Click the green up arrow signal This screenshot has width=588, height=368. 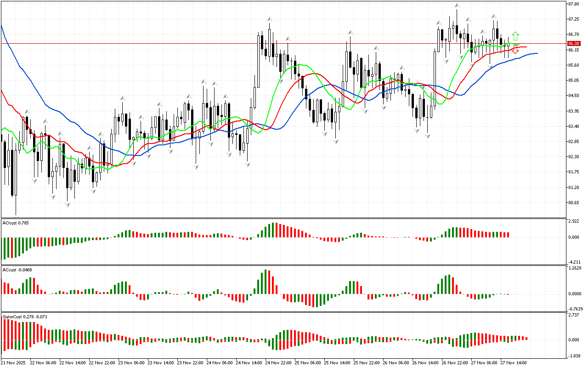515,36
